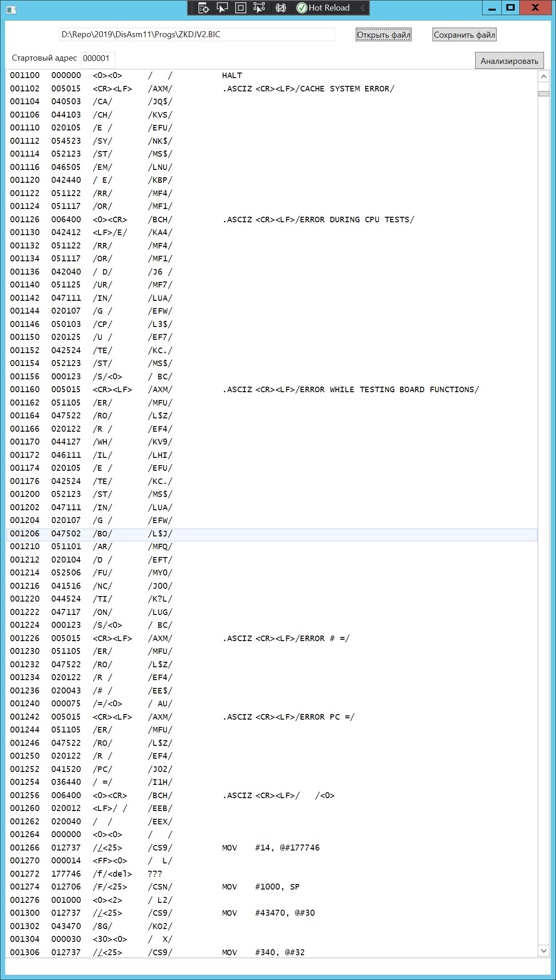
Task: Click the Стартовый адрес input field
Action: coord(98,59)
